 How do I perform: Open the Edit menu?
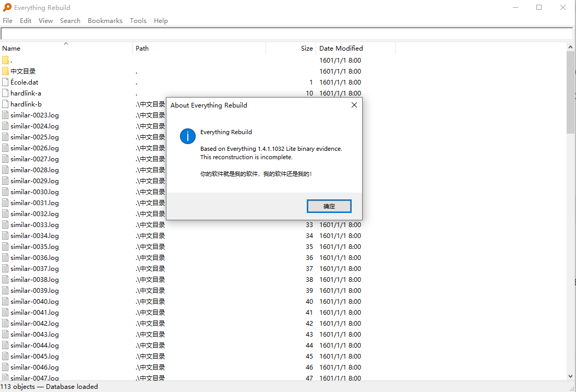(x=26, y=20)
